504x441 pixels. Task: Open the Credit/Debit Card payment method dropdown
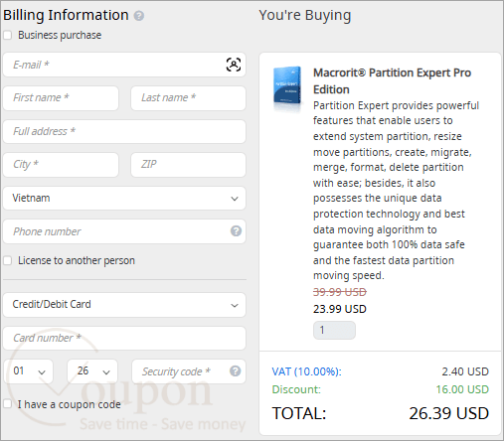point(124,305)
